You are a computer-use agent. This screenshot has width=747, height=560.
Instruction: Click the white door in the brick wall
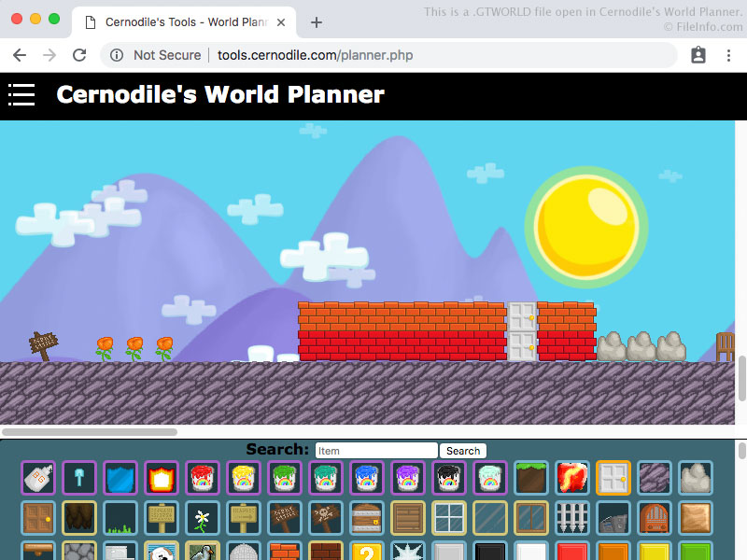click(522, 331)
